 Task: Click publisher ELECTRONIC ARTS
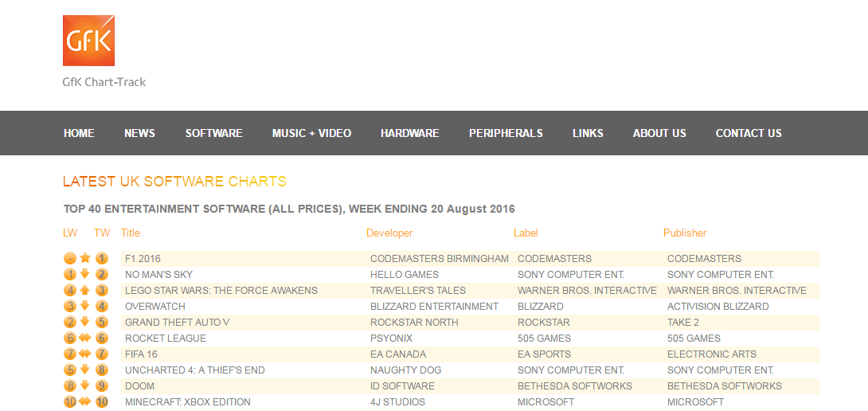(712, 354)
